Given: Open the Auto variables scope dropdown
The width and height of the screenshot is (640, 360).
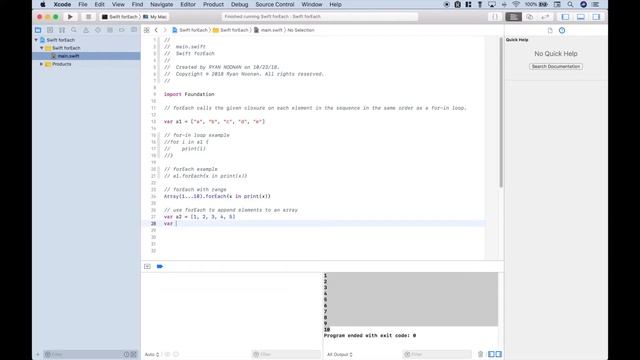Looking at the screenshot, I should 151,354.
